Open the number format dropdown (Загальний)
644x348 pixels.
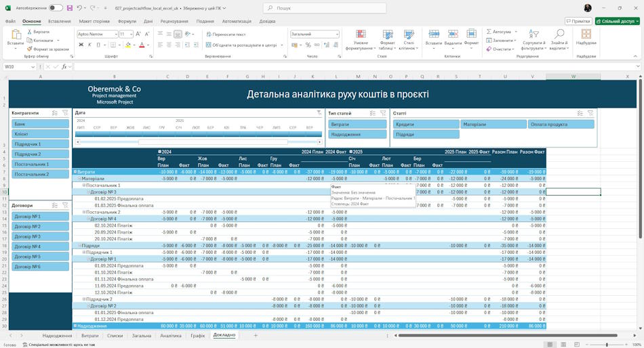pyautogui.click(x=337, y=35)
